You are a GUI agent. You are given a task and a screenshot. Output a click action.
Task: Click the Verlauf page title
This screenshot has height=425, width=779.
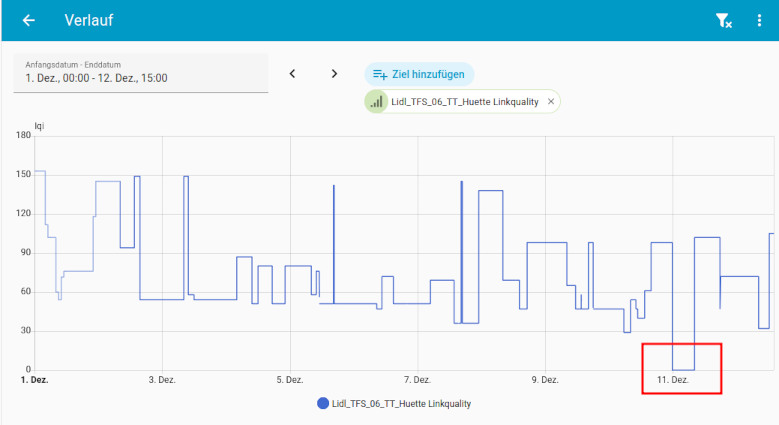(88, 20)
